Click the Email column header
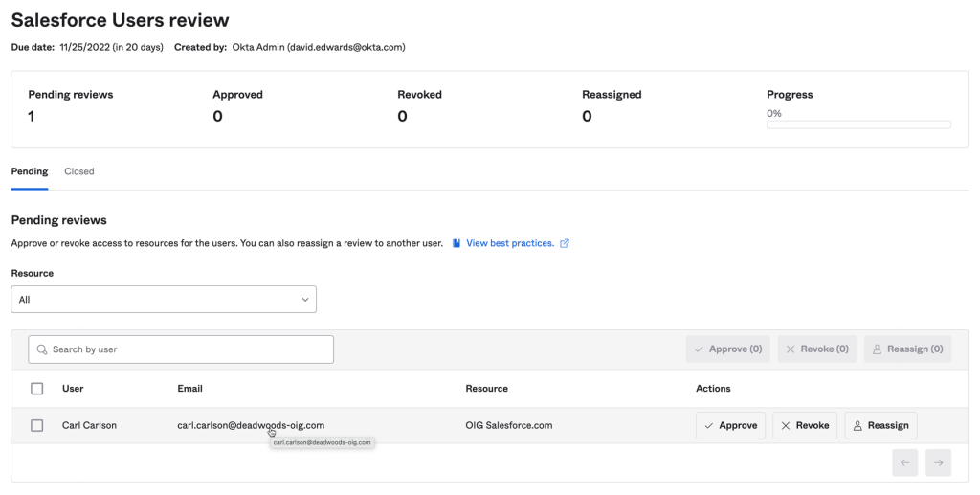This screenshot has height=495, width=980. (190, 389)
